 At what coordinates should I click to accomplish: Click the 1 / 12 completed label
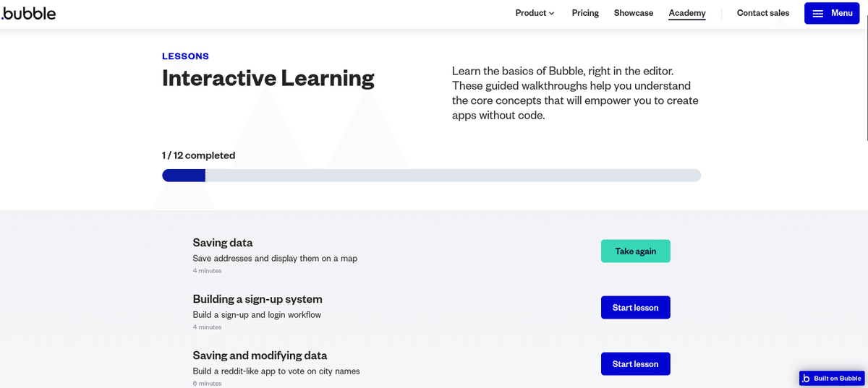coord(198,155)
